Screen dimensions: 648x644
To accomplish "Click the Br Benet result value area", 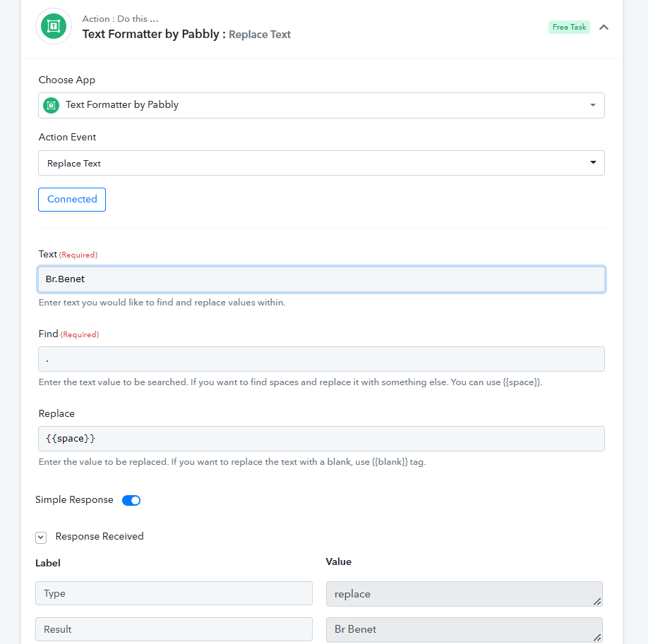I will [464, 630].
